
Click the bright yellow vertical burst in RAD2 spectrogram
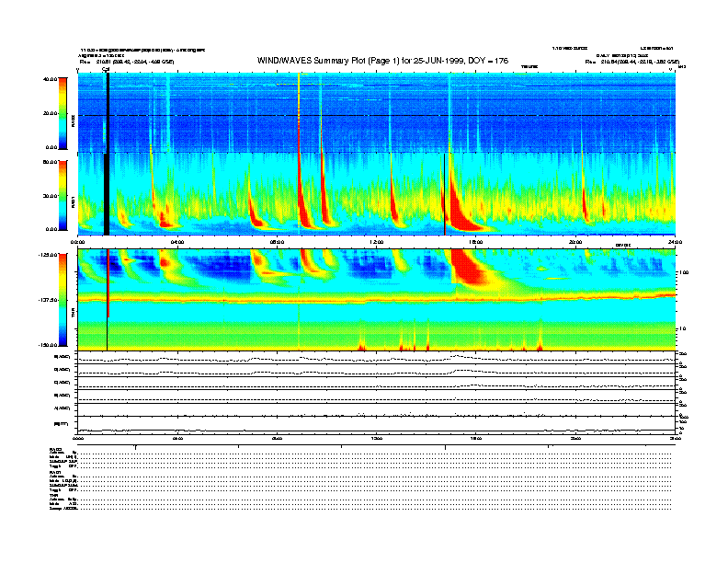(299, 113)
